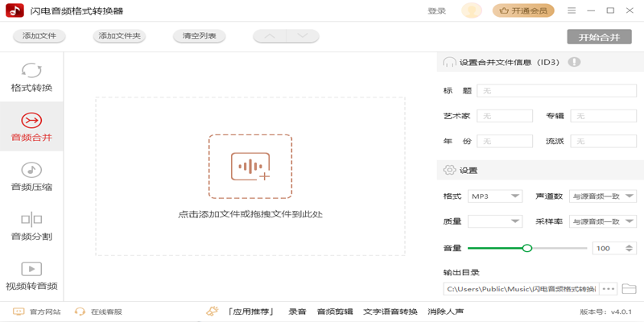Open the 官方网站 official website link
The height and width of the screenshot is (322, 644).
37,312
